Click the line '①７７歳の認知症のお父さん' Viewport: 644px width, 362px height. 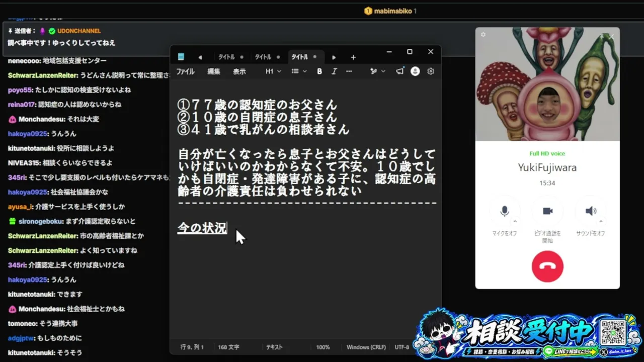[257, 105]
